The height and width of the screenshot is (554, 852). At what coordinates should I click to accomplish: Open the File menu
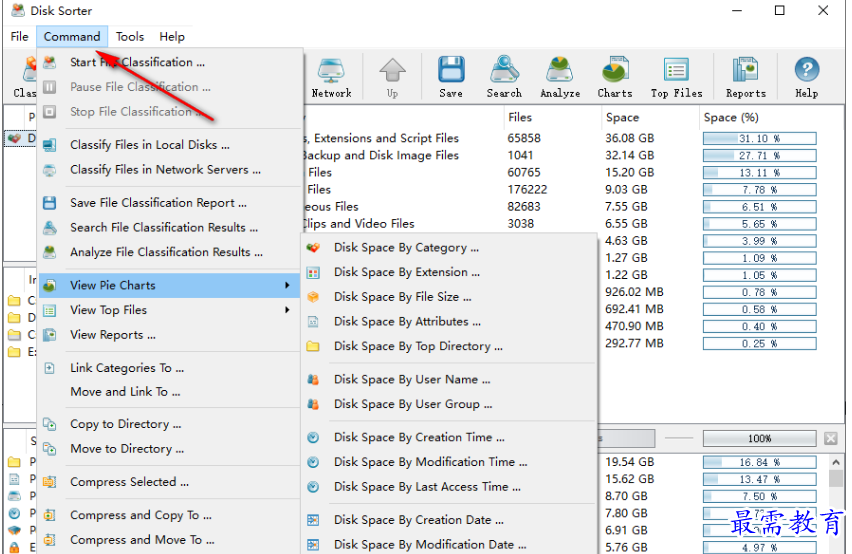[x=20, y=36]
